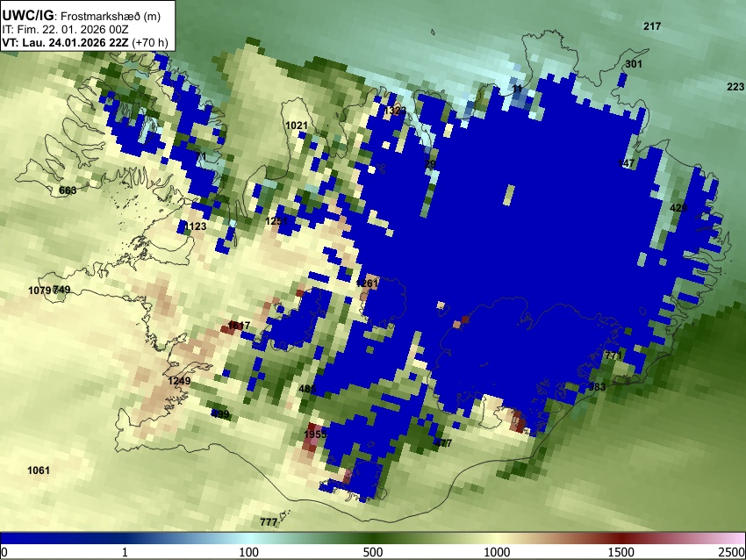Click the map value '1061'
This screenshot has width=746, height=560.
39,470
